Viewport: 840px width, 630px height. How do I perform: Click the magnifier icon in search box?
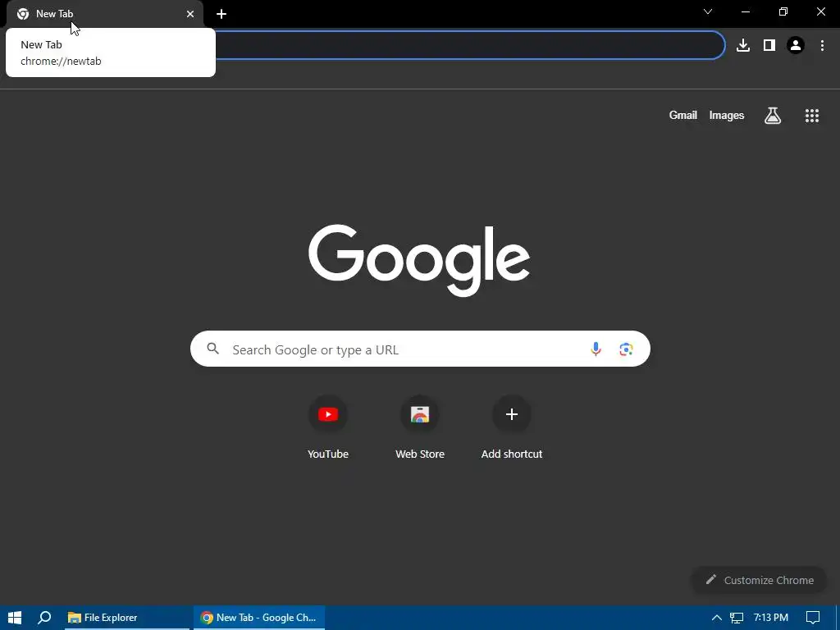point(212,349)
